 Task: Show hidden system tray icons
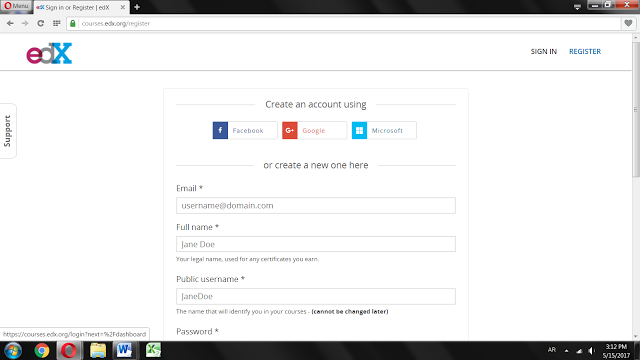click(567, 351)
